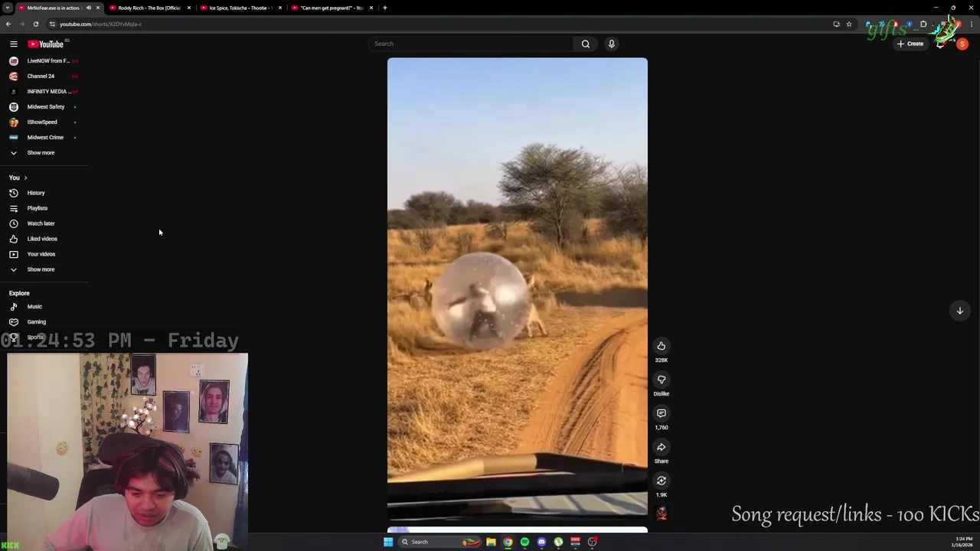Open the Chrome three-dot menu
Screen dimensions: 980x551
tap(972, 24)
